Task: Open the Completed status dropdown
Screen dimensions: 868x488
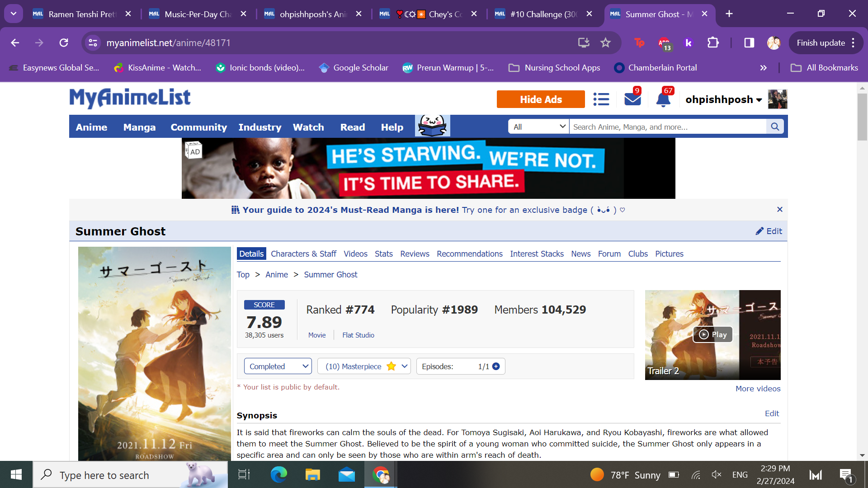Action: pyautogui.click(x=278, y=366)
